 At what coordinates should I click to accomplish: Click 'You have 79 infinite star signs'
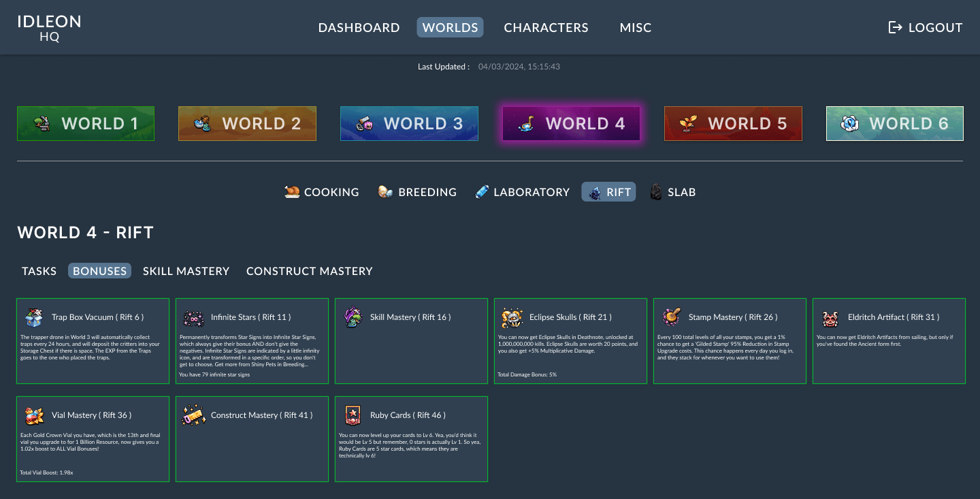coord(214,374)
